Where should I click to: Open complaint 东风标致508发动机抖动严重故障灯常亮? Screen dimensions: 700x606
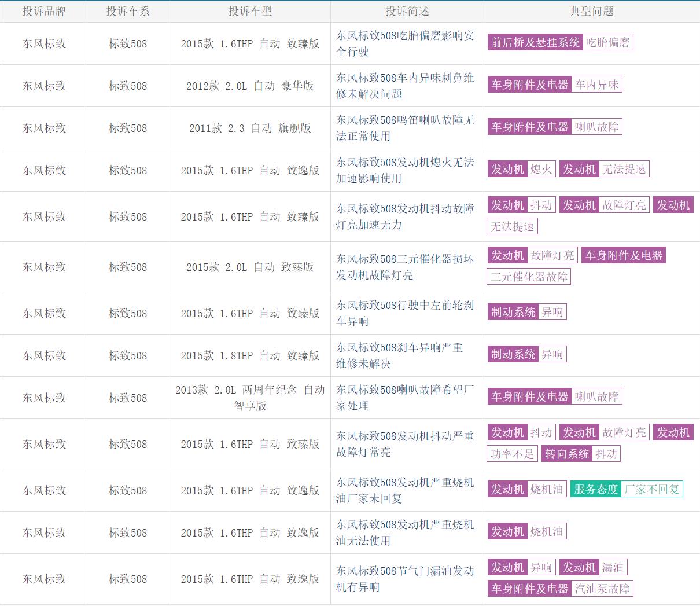pyautogui.click(x=405, y=444)
